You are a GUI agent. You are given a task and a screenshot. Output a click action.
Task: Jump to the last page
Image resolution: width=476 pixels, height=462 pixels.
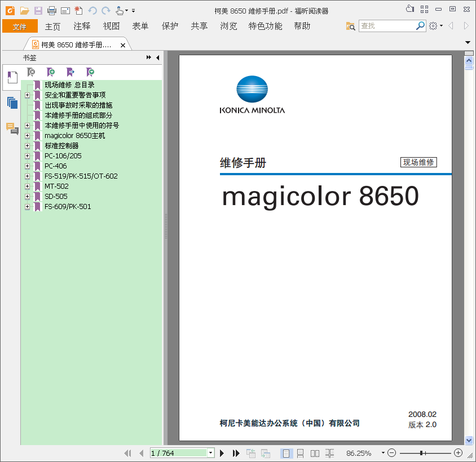coord(236,453)
